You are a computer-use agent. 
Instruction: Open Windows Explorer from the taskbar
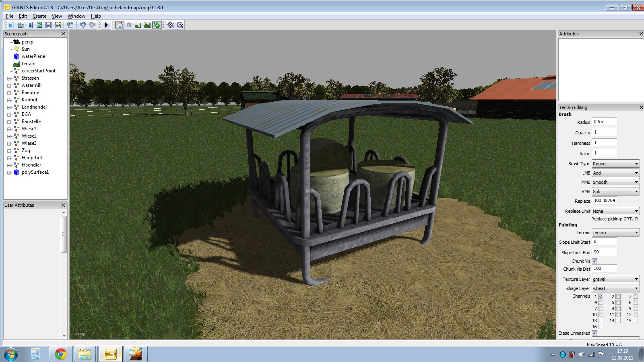pyautogui.click(x=85, y=354)
